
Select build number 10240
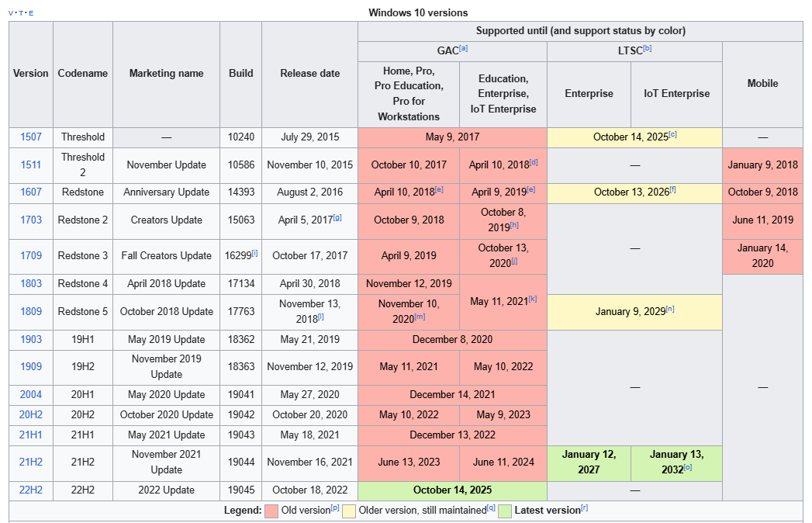240,137
